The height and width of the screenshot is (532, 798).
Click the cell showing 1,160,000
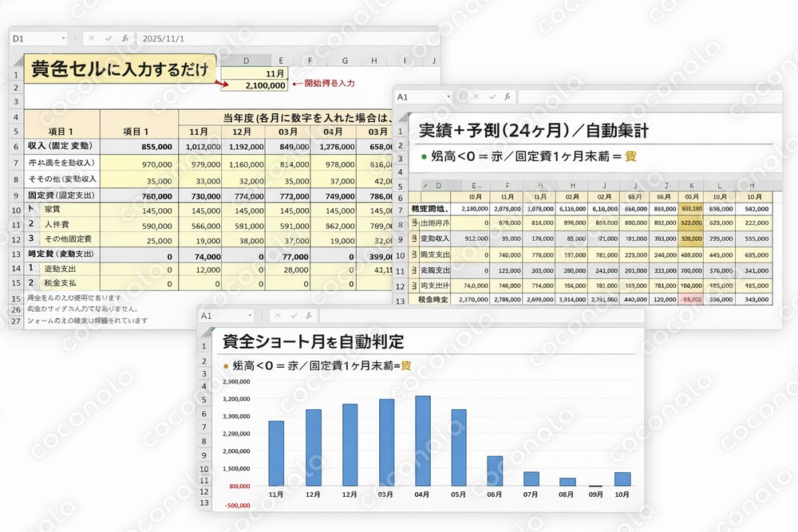coord(243,164)
